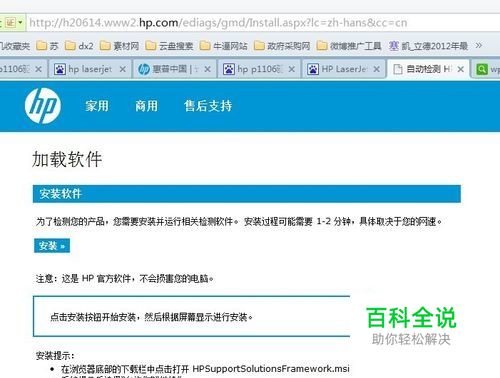Select the 自动检测 H tab
500x378 pixels.
[x=428, y=69]
